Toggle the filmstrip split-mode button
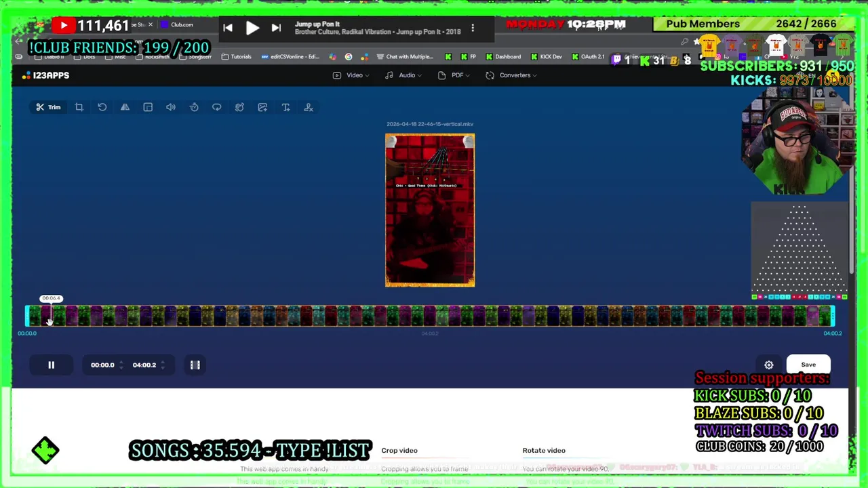This screenshot has width=868, height=488. tap(195, 365)
